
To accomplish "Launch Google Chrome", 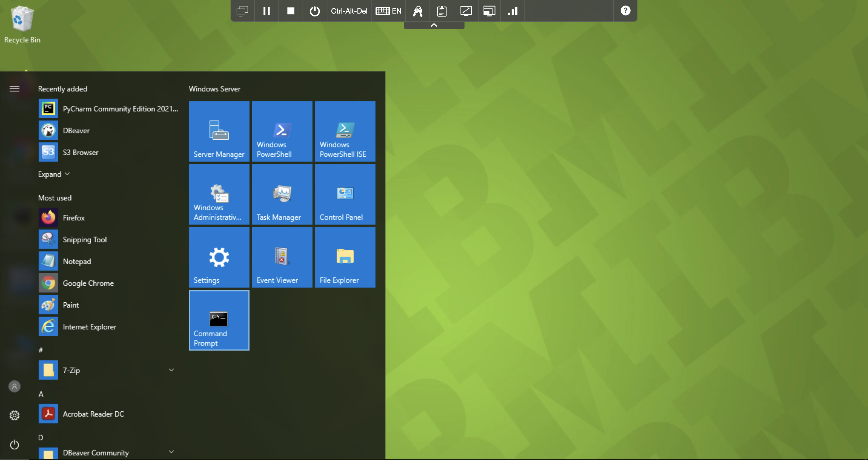I will (108, 283).
